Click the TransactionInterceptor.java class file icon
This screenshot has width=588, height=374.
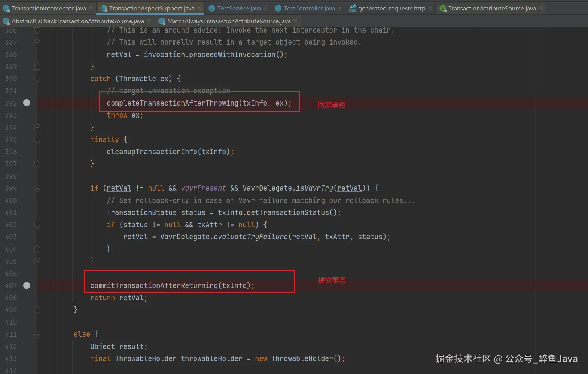(x=6, y=8)
